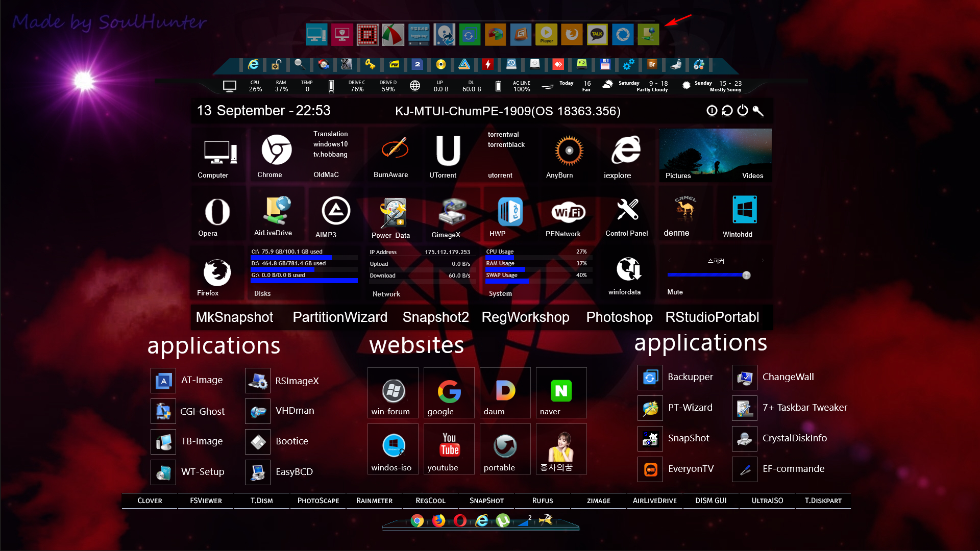
Task: Launch RegWorkshop from the text bar
Action: [x=525, y=317]
